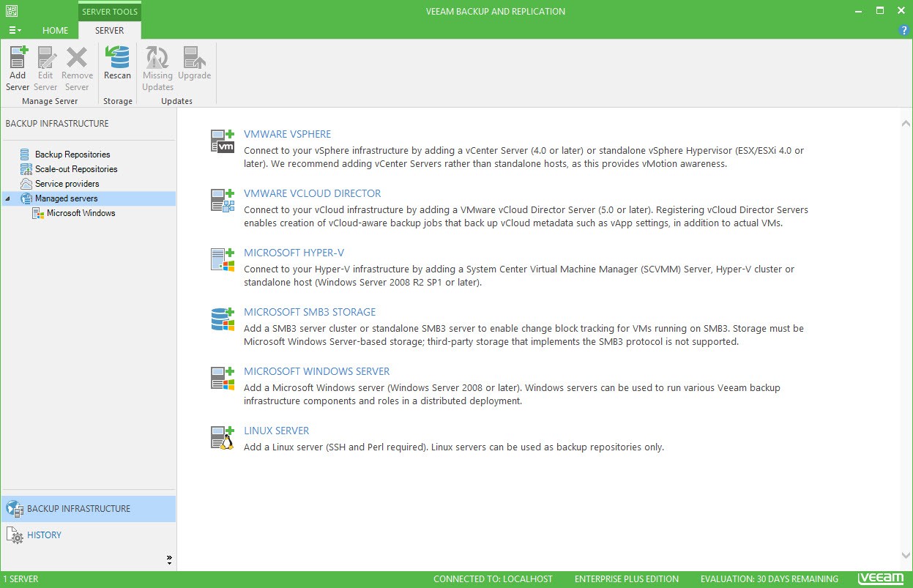Switch to the Home ribbon tab

coord(56,31)
